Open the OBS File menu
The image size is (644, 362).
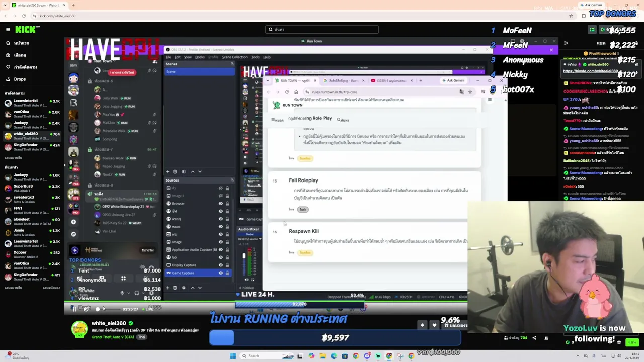[x=168, y=57]
